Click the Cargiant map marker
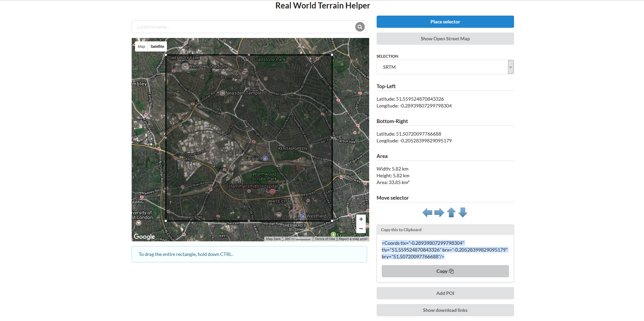 coord(265,158)
